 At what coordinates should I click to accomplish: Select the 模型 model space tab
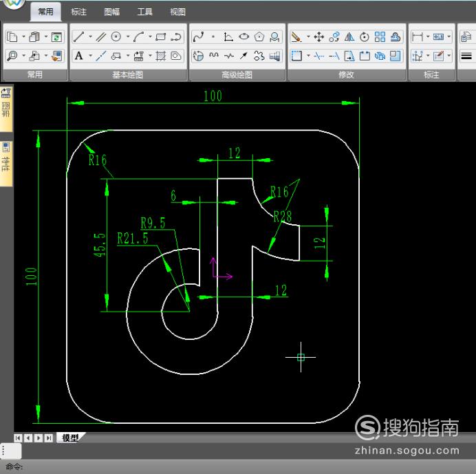tap(70, 438)
